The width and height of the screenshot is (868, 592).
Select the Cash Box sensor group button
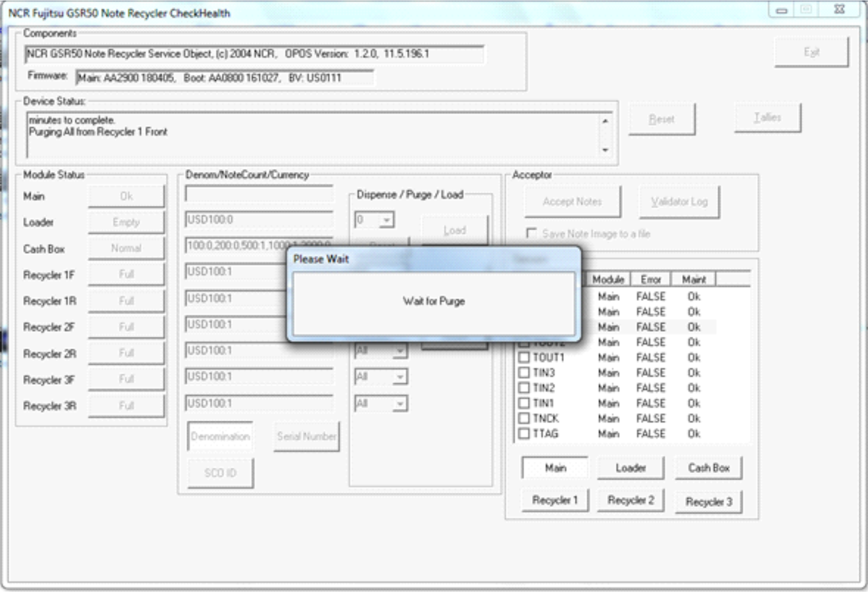click(x=708, y=468)
